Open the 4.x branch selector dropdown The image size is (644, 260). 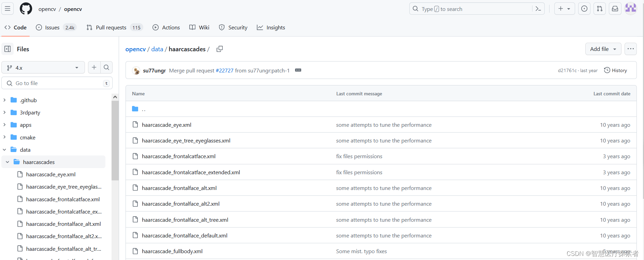(43, 68)
